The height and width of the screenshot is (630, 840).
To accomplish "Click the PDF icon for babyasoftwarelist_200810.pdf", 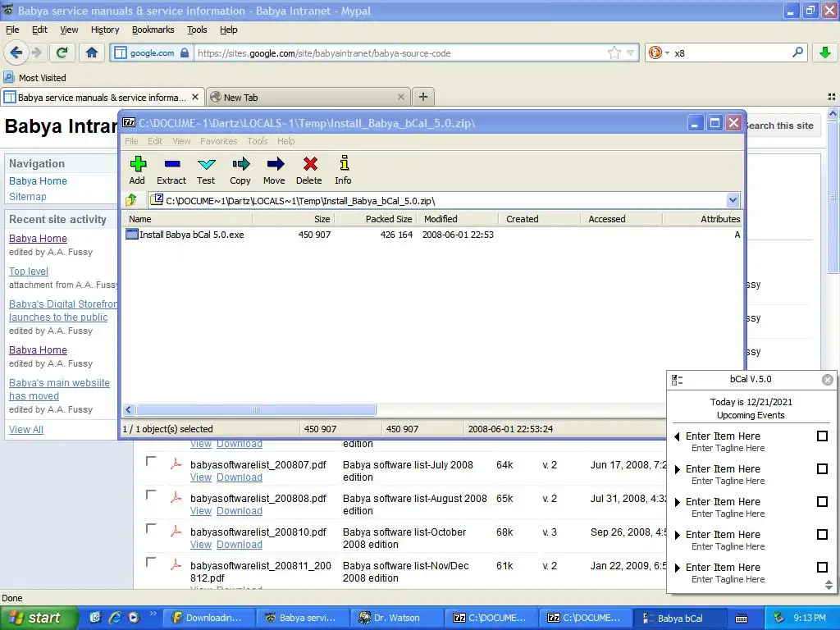I will (x=176, y=531).
